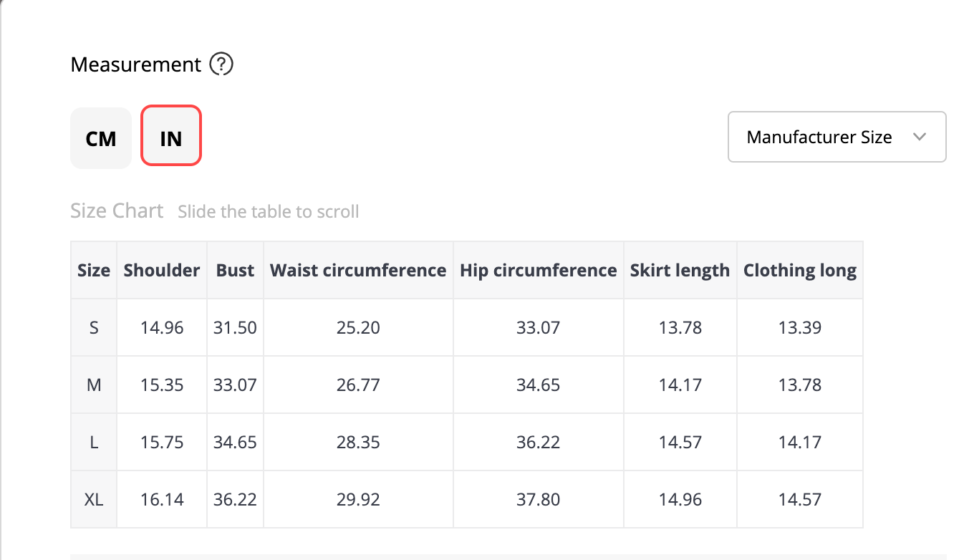Click the Shoulder column header
This screenshot has width=964, height=560.
(162, 270)
